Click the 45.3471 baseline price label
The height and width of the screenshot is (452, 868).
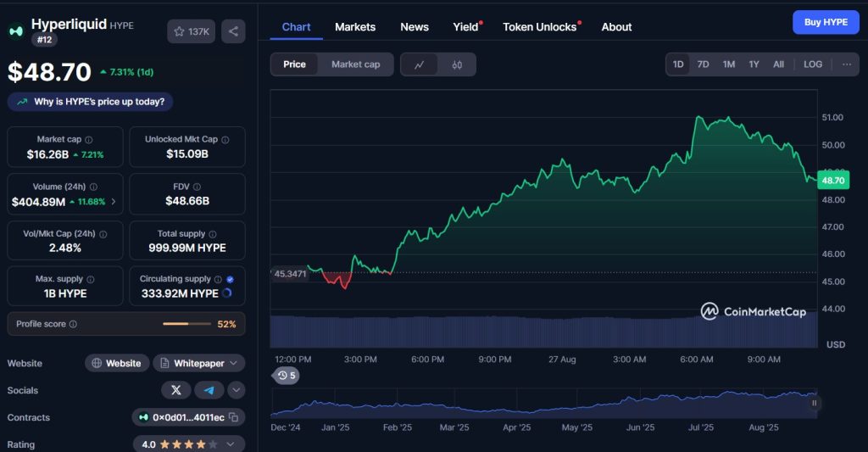click(x=290, y=274)
